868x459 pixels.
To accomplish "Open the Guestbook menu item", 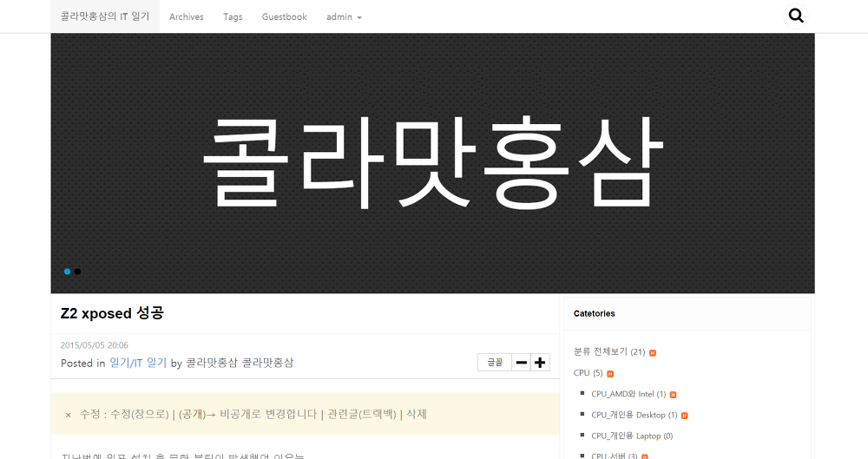I will [x=284, y=16].
